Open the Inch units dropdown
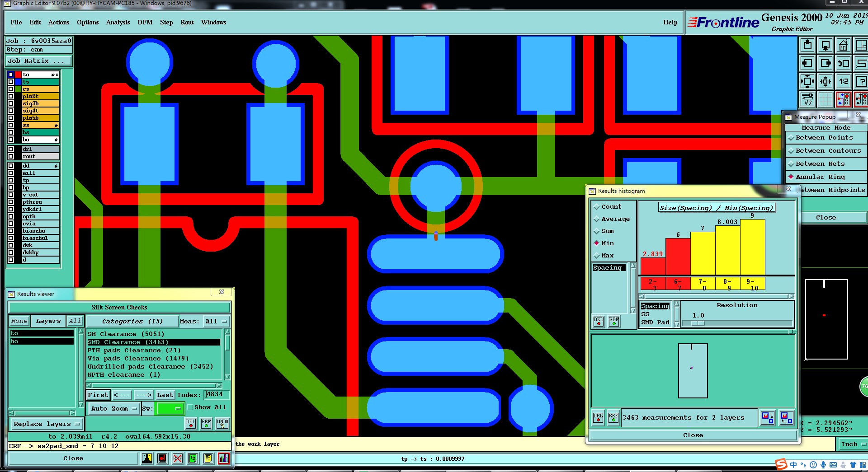The image size is (868, 472). click(853, 444)
